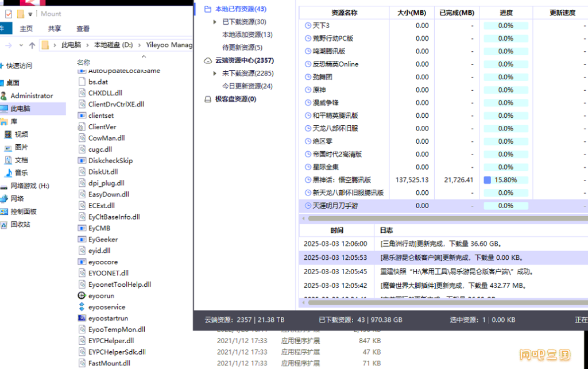Image resolution: width=588 pixels, height=369 pixels.
Task: Click the clock icon beside 荒野行动PC版
Action: [308, 39]
